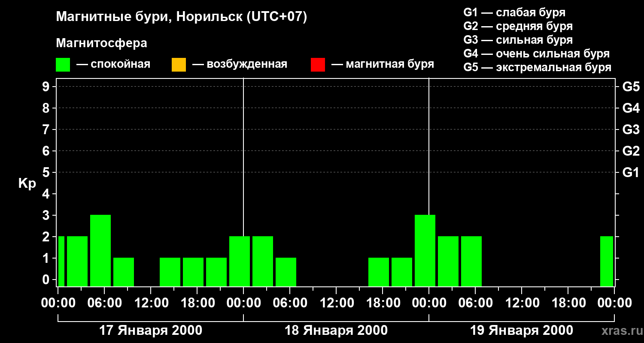The width and height of the screenshot is (644, 343).
Task: Click the '12:00' time label under 19 Января
Action: coord(522,303)
